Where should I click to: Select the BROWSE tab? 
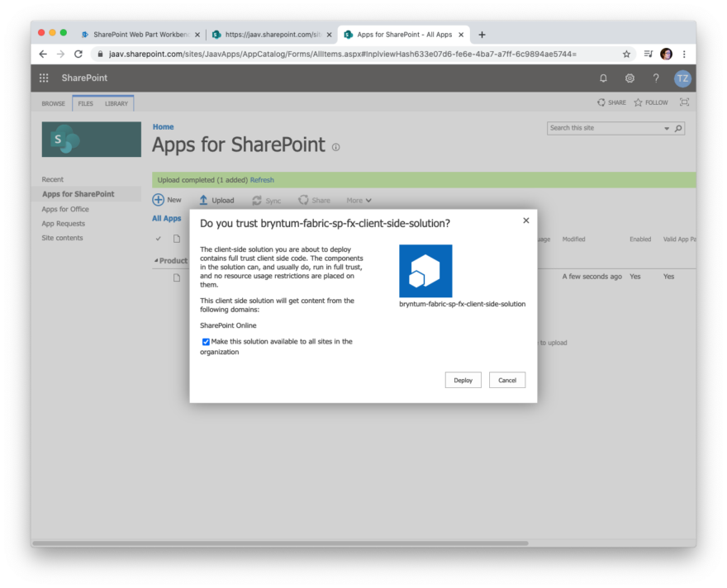(x=52, y=102)
